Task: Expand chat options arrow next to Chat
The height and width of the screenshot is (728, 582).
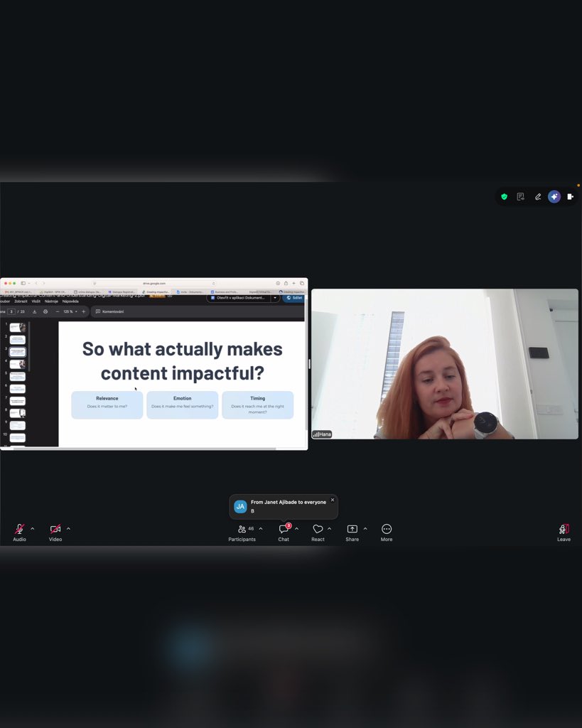Action: 296,529
